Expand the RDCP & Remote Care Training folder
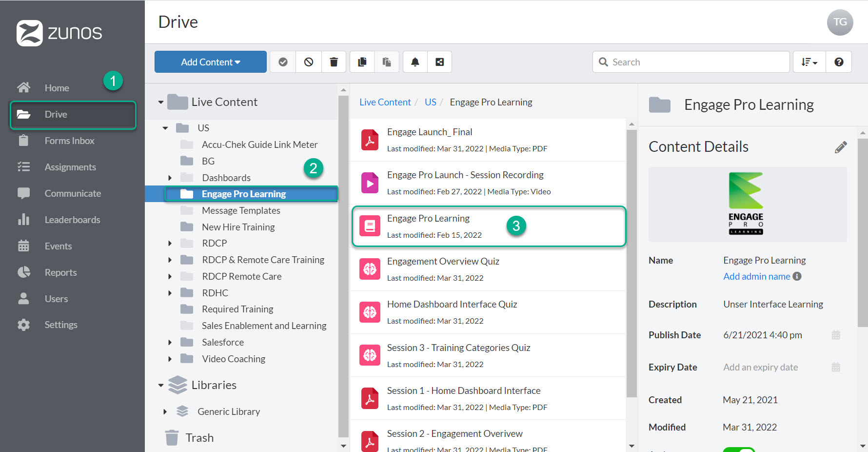Screen dimensions: 868x452 pos(170,260)
